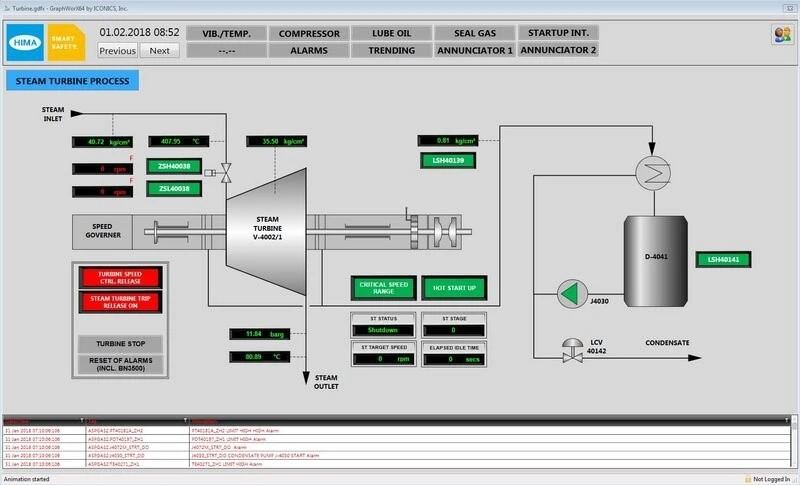Open the STARTUP INT. page

[558, 33]
